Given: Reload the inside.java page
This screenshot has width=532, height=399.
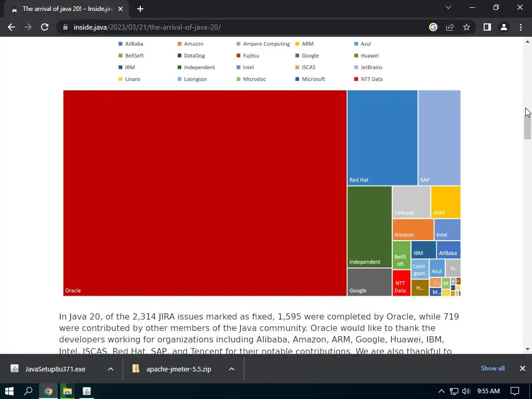Looking at the screenshot, I should coord(45,27).
